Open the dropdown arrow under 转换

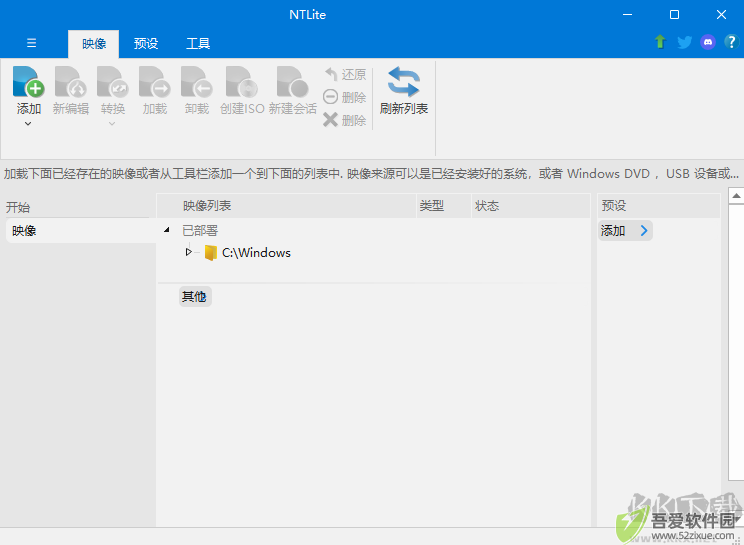coord(112,124)
